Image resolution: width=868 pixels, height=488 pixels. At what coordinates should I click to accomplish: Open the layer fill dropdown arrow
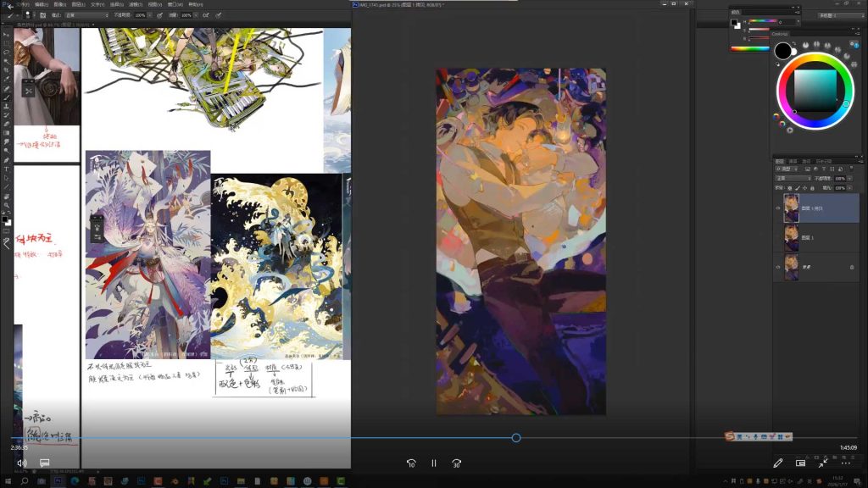click(x=849, y=188)
